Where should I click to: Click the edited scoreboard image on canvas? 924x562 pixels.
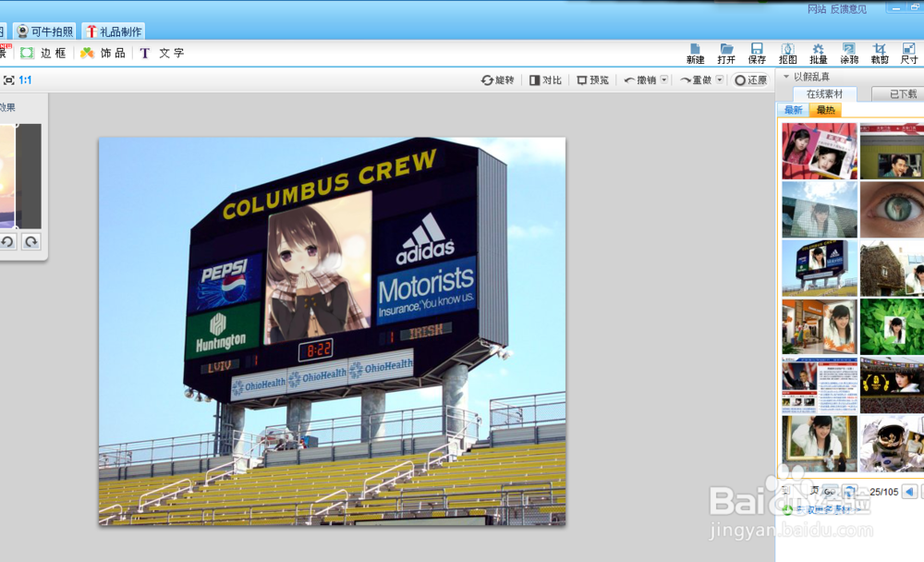tap(332, 331)
